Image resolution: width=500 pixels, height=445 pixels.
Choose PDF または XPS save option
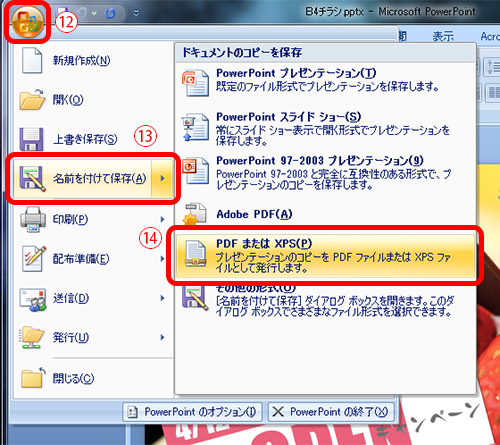tap(325, 255)
